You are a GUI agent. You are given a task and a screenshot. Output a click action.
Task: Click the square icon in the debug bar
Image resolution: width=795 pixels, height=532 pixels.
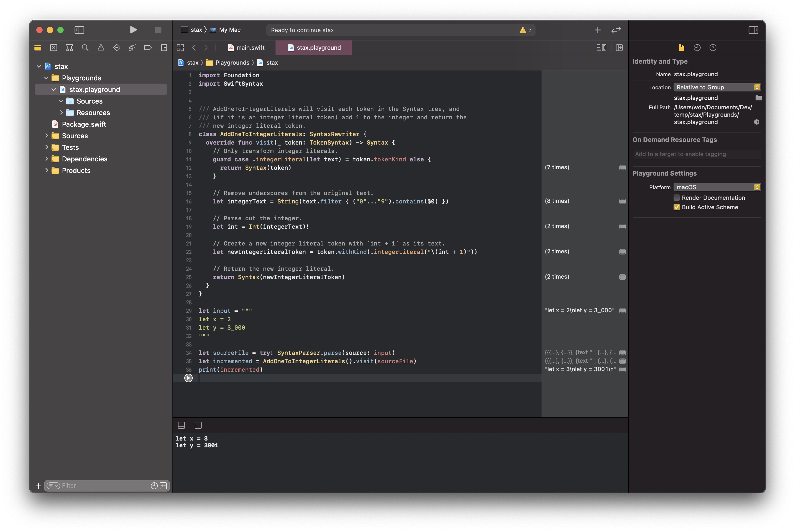point(198,425)
